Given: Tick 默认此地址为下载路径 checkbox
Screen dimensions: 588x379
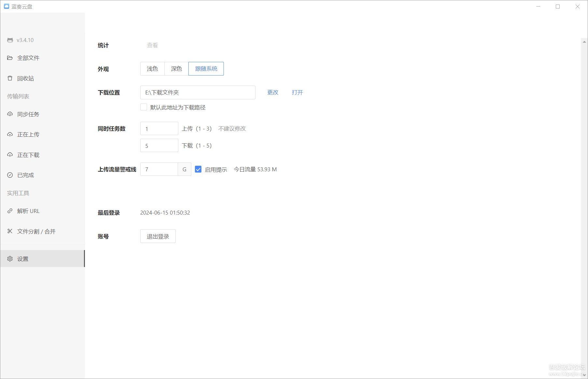Looking at the screenshot, I should pos(144,107).
